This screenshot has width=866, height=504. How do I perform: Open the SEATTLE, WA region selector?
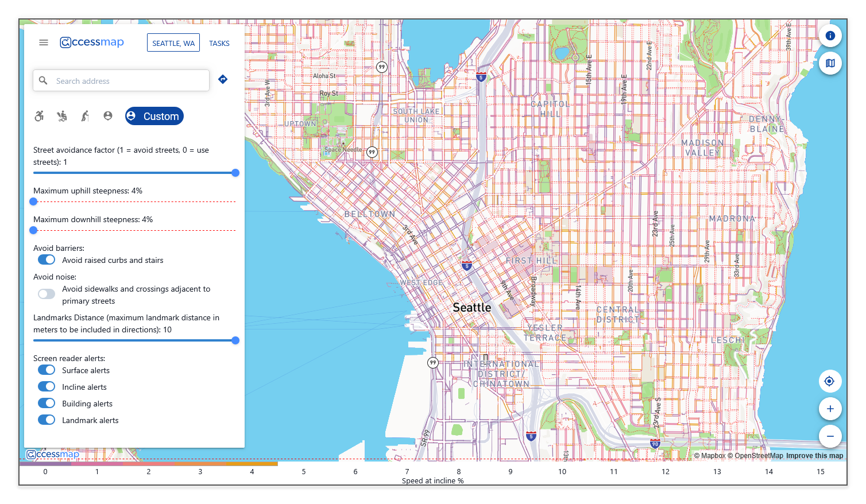point(173,43)
